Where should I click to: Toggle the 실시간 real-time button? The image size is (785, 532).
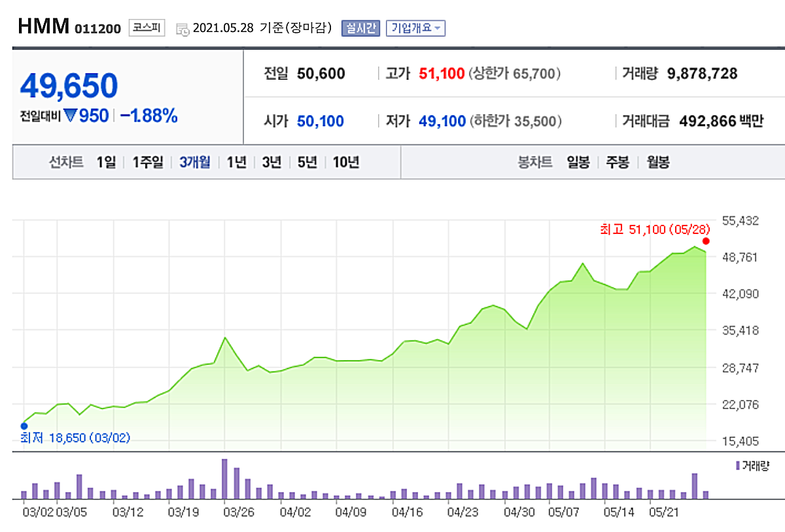[x=360, y=28]
